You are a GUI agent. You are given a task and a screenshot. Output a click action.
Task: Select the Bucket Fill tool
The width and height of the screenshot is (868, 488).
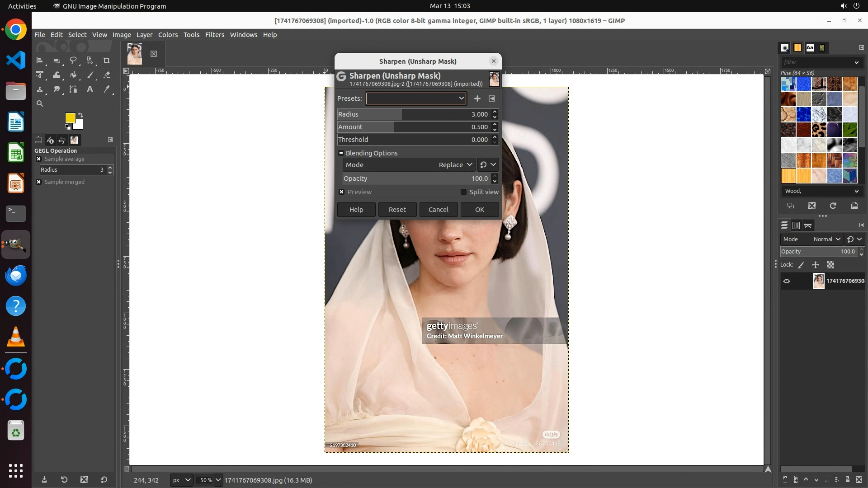pos(73,75)
